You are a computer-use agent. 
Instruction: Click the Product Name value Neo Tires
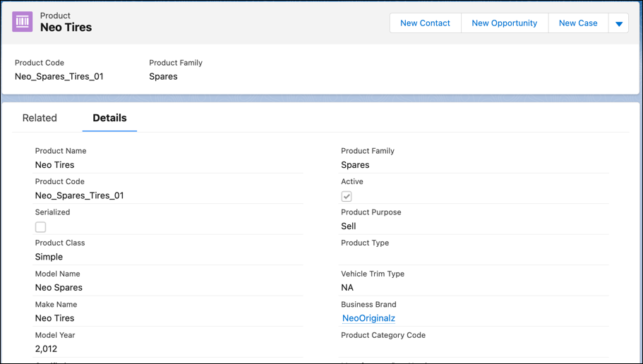pyautogui.click(x=55, y=165)
